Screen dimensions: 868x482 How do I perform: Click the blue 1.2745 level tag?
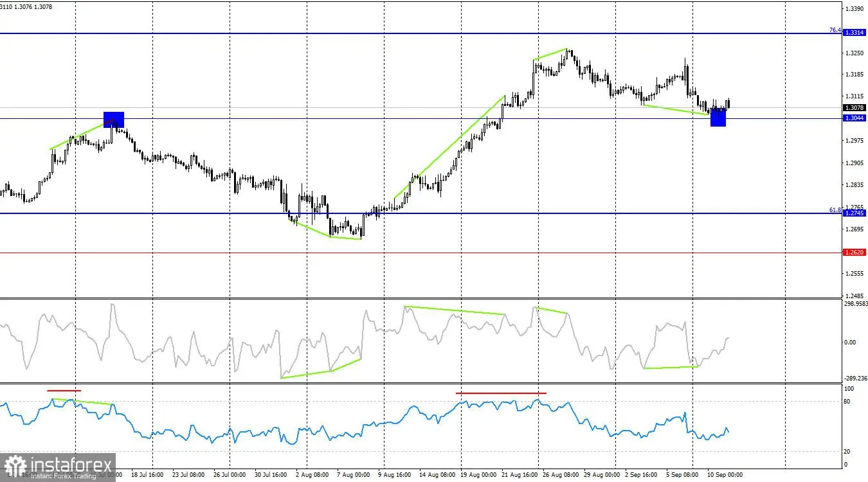click(x=855, y=213)
